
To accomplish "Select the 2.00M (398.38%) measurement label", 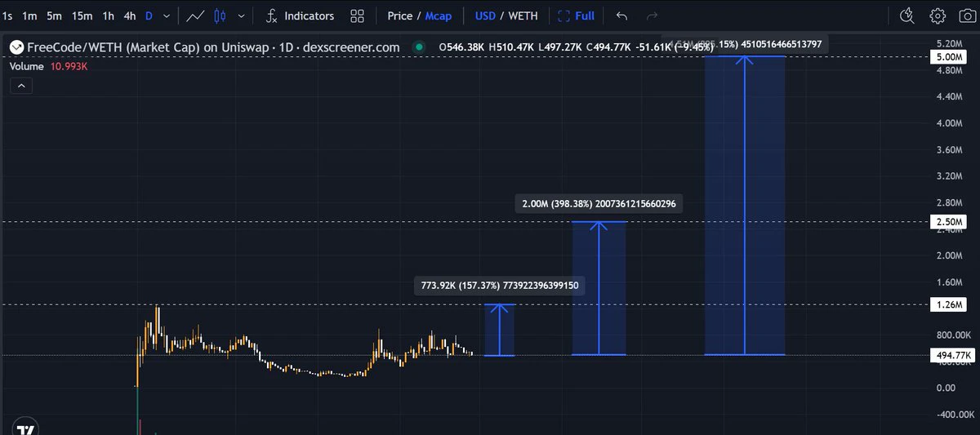I will (x=599, y=203).
